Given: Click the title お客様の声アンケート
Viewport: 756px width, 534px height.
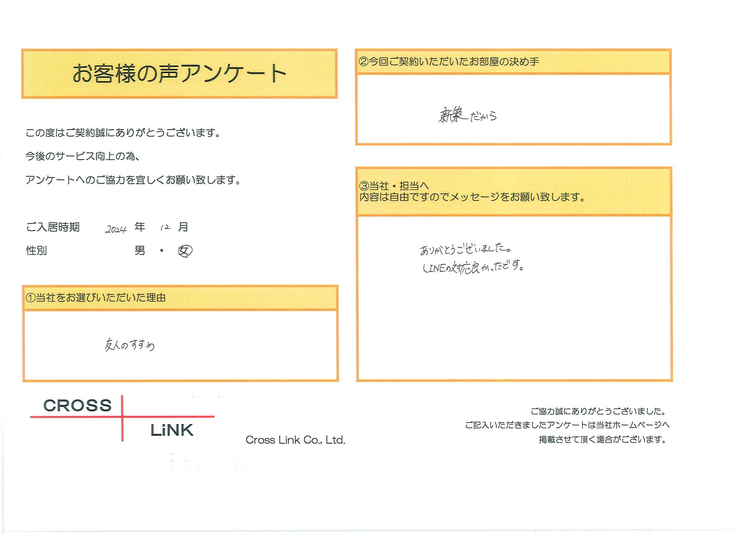Looking at the screenshot, I should 179,73.
